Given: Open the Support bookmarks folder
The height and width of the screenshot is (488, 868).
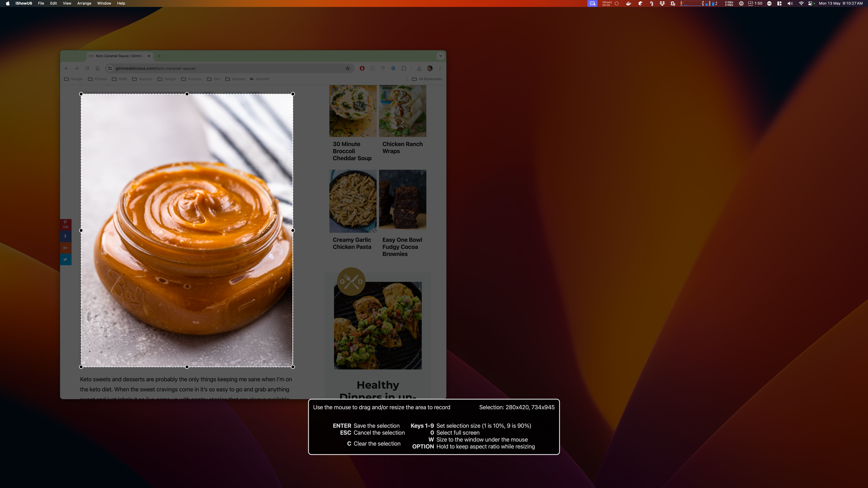Looking at the screenshot, I should point(142,79).
